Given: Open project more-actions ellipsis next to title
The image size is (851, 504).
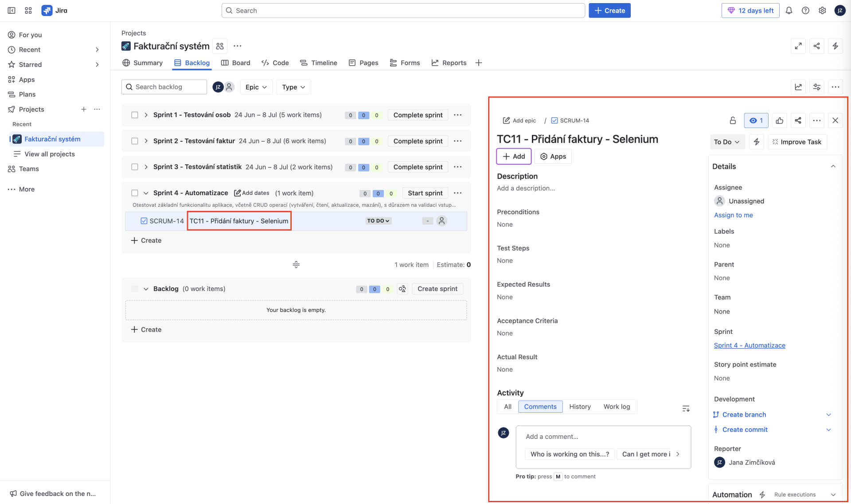Looking at the screenshot, I should point(238,46).
